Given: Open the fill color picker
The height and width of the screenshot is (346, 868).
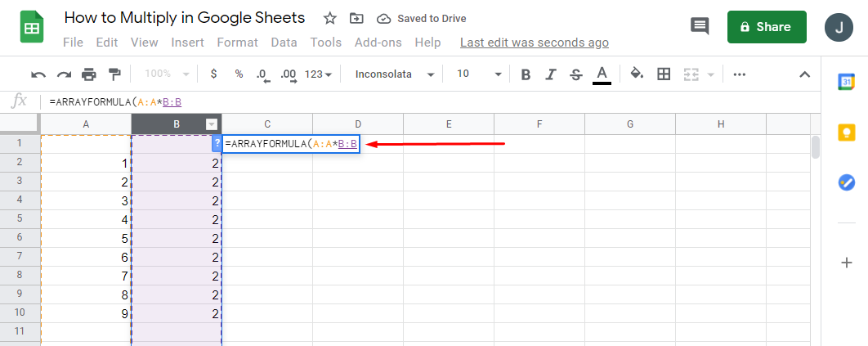Looking at the screenshot, I should 638,74.
